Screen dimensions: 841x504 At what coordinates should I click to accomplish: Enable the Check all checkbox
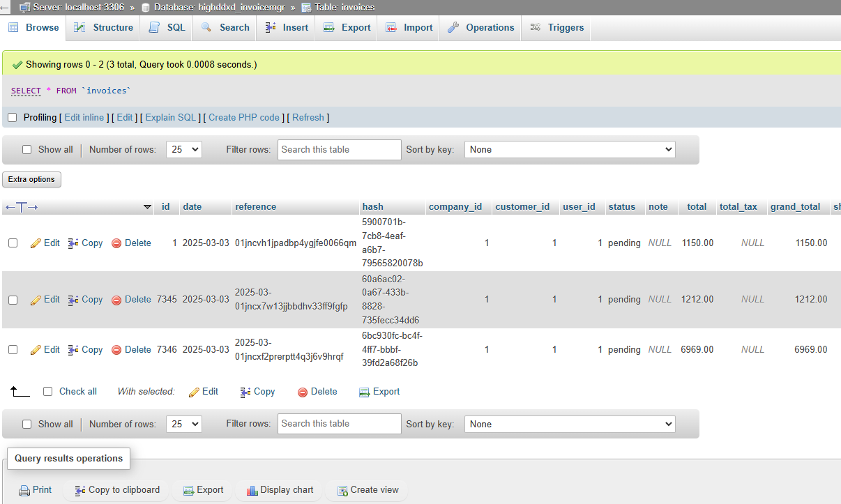click(48, 392)
